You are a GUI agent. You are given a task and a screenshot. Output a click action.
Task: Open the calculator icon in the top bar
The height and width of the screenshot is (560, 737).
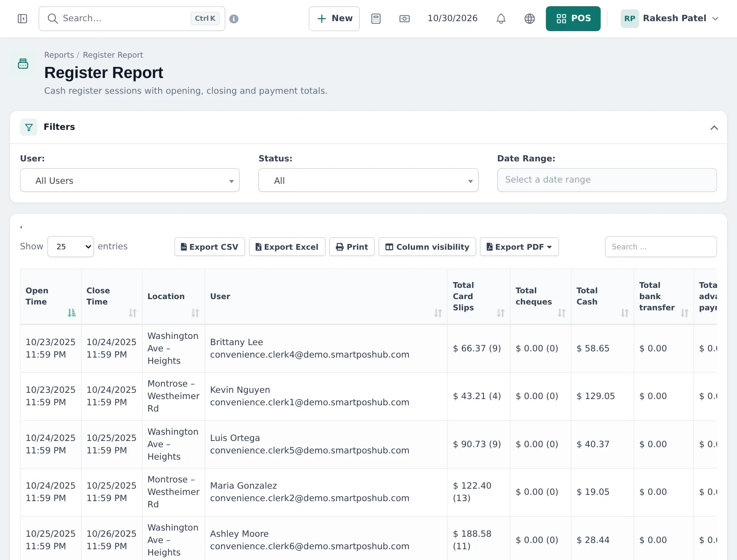tap(376, 19)
